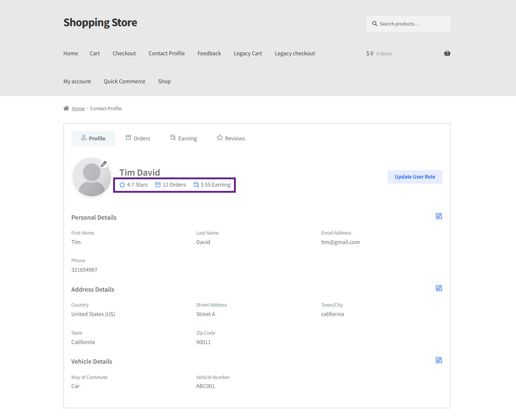
Task: Open the Feedback navigation link
Action: click(209, 53)
